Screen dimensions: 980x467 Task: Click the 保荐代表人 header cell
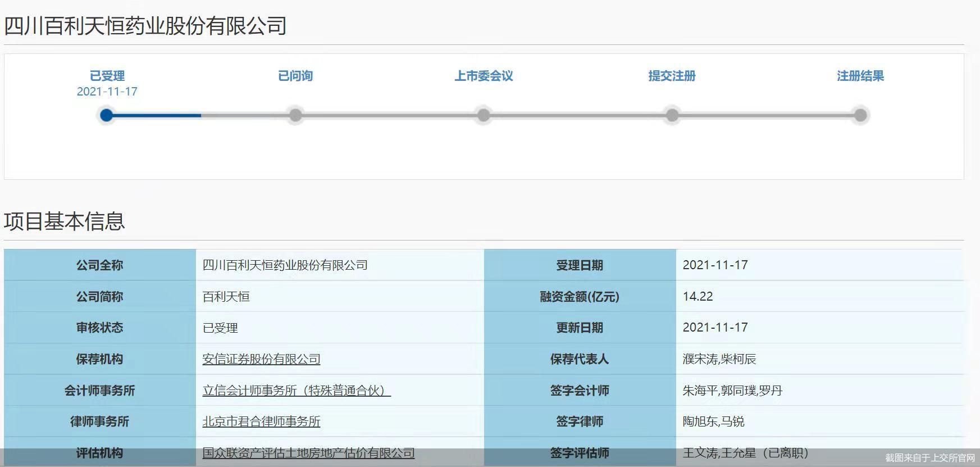(x=580, y=359)
